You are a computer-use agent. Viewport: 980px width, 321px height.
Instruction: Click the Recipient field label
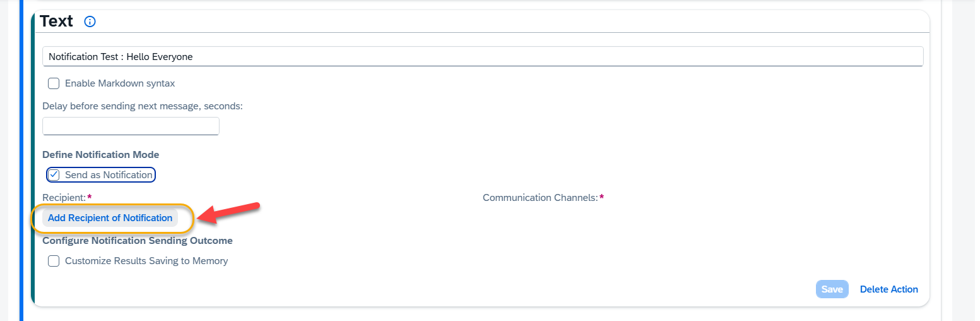pos(64,198)
